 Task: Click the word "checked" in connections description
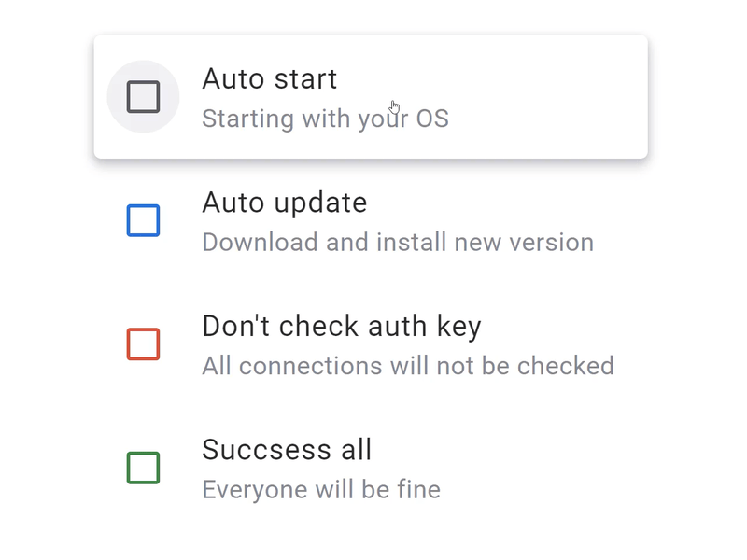(x=566, y=366)
